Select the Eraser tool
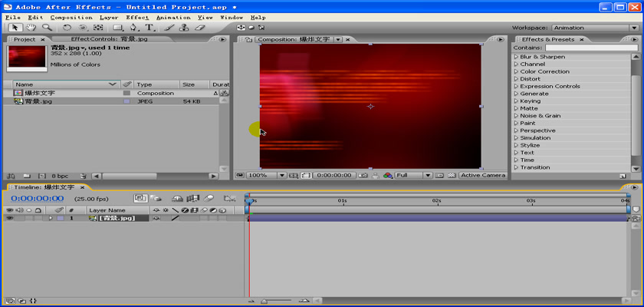Image resolution: width=644 pixels, height=307 pixels. point(201,28)
